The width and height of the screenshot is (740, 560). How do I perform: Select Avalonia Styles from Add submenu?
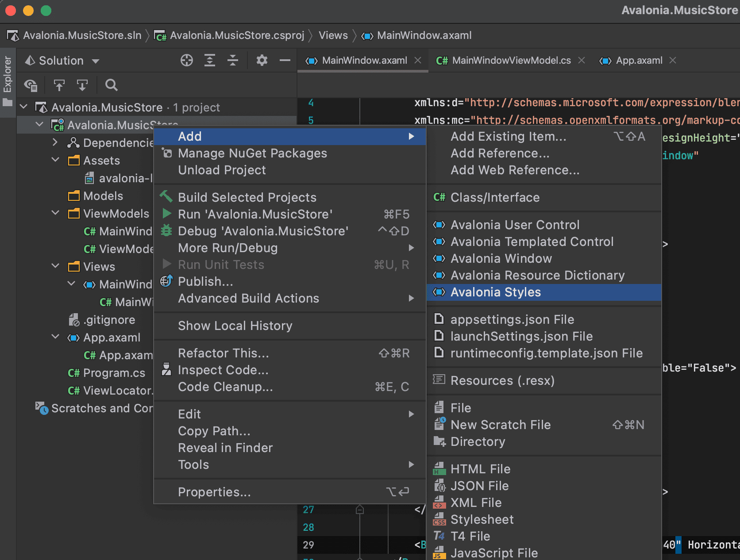click(496, 292)
